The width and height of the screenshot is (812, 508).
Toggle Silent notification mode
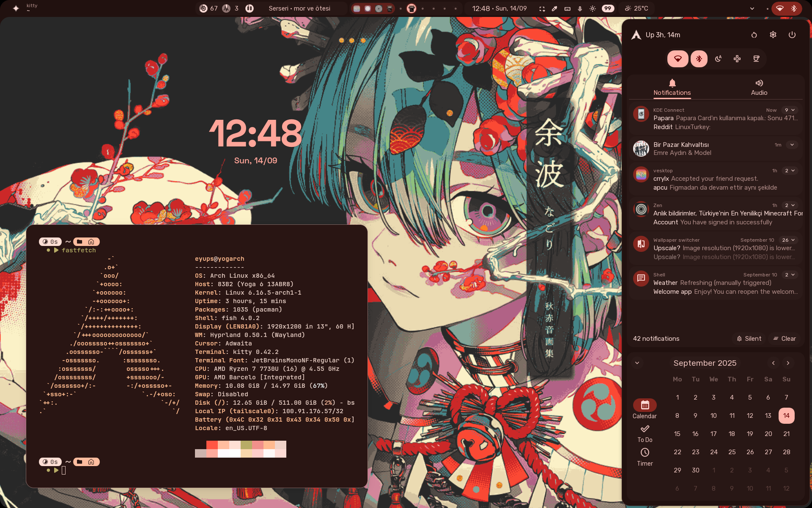tap(749, 339)
